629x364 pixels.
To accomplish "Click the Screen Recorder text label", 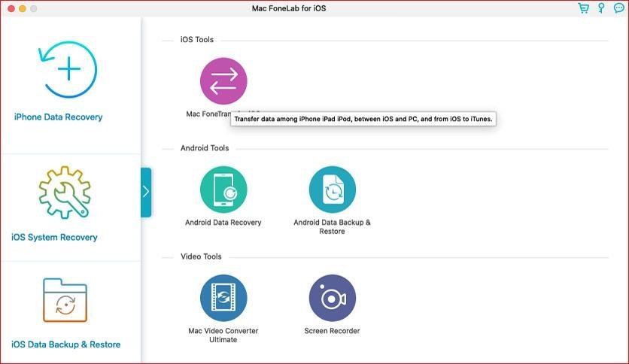I will pyautogui.click(x=332, y=331).
